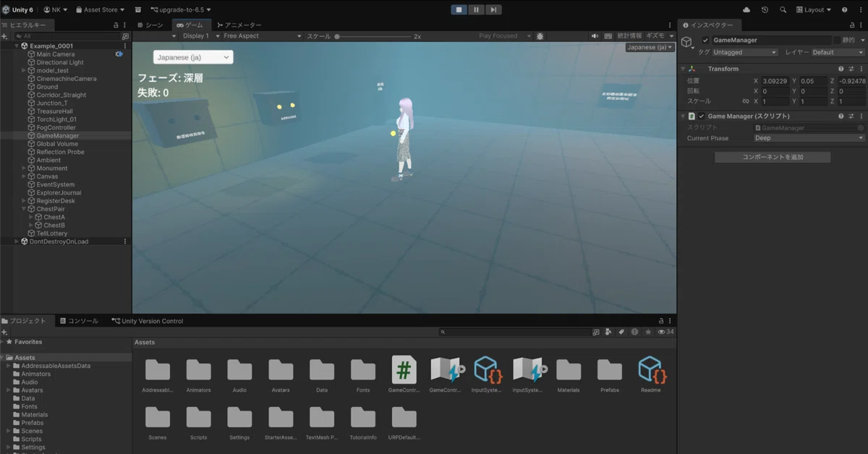Pause the running game
Image resolution: width=868 pixels, height=454 pixels.
pos(476,9)
